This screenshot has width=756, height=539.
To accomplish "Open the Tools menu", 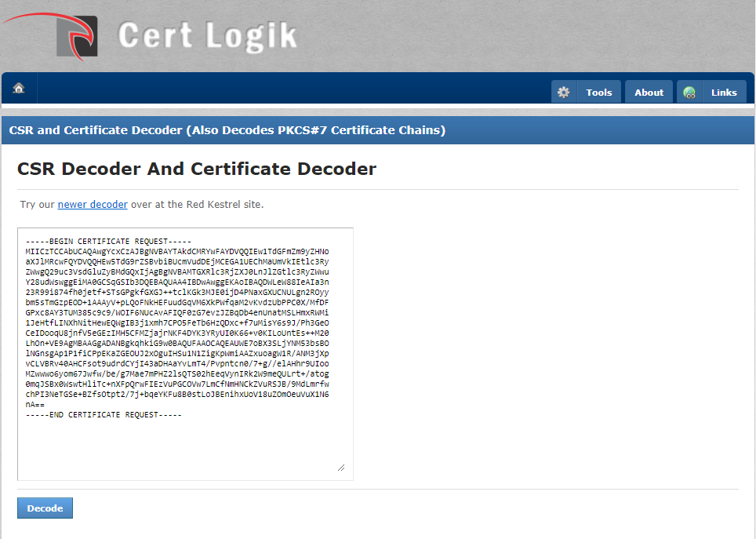I will coord(598,93).
